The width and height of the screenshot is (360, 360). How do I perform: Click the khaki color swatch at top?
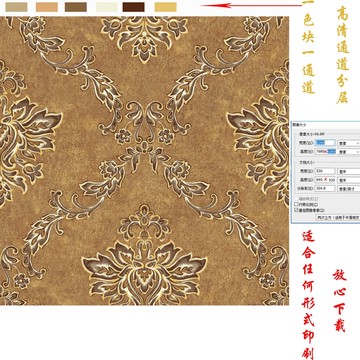tap(16, 7)
